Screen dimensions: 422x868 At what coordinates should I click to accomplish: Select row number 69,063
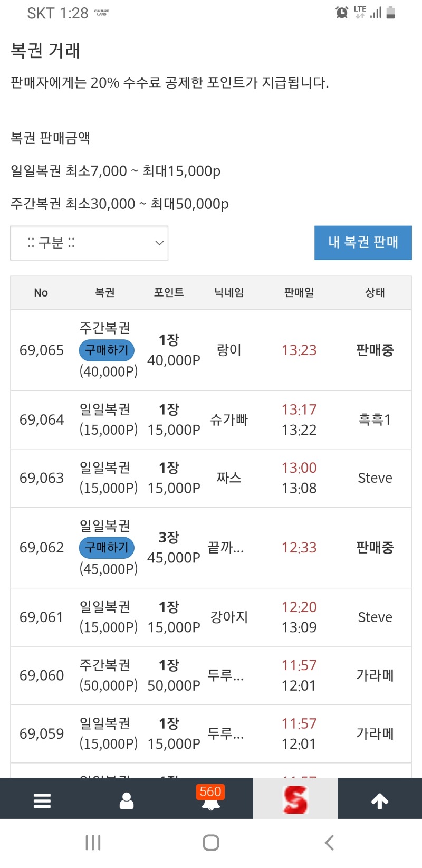click(x=42, y=478)
